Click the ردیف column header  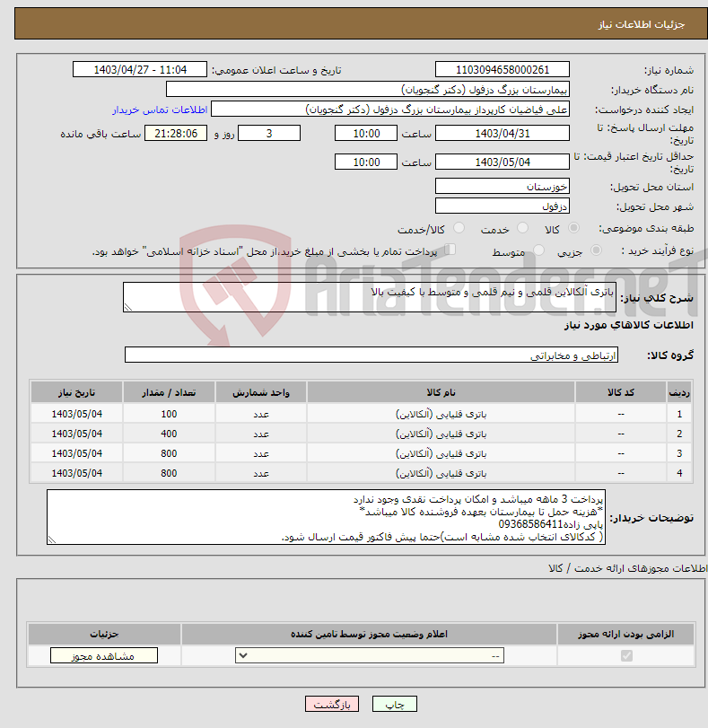click(x=679, y=392)
